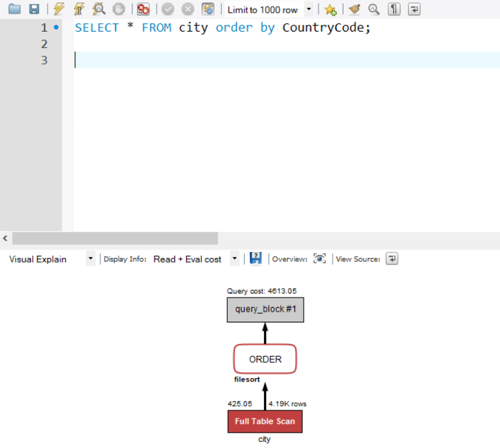The height and width of the screenshot is (448, 500).
Task: Click the stop query execution icon
Action: click(x=118, y=9)
